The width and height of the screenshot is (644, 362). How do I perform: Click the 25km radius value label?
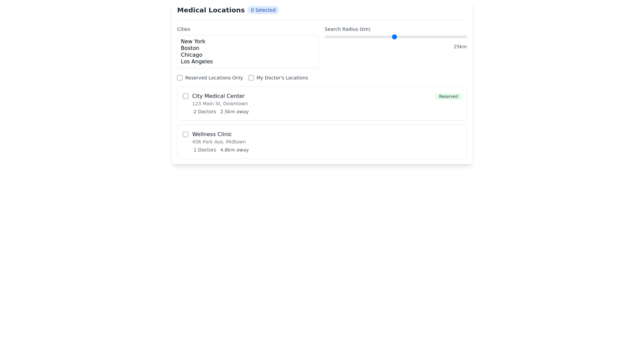[x=460, y=47]
